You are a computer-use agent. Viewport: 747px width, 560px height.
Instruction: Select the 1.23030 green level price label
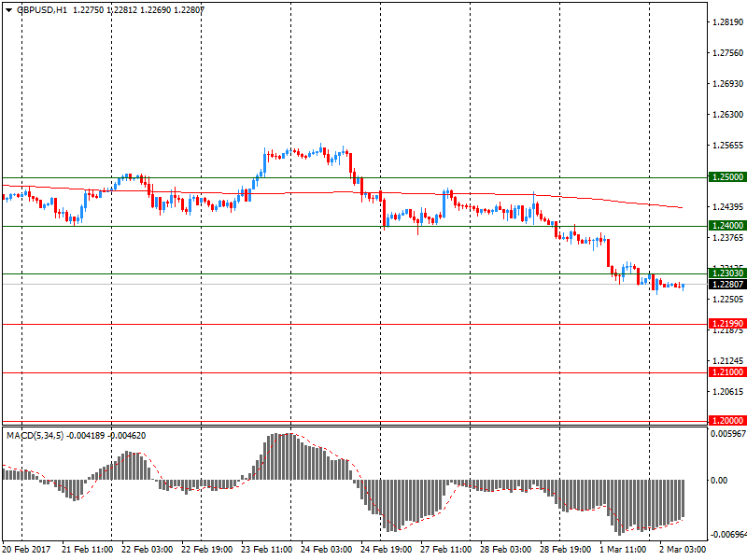tap(727, 273)
